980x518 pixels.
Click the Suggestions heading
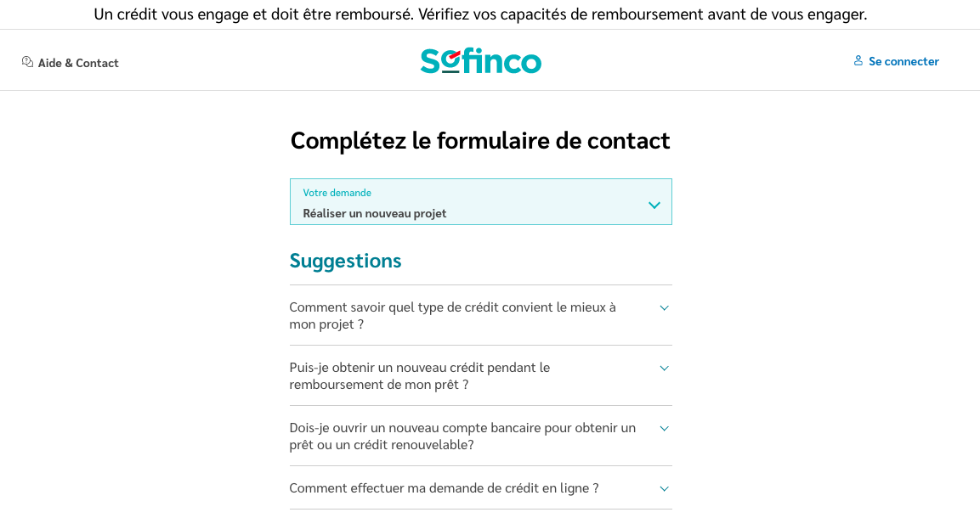coord(345,261)
